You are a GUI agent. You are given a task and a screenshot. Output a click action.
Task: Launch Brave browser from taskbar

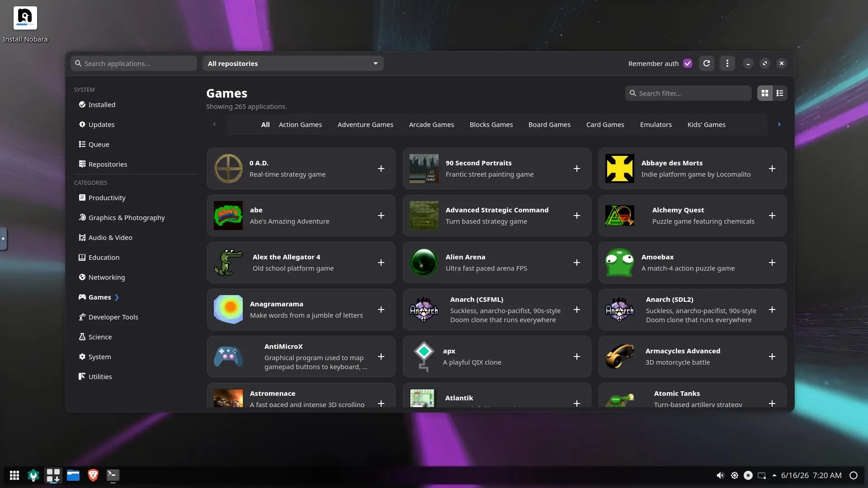[93, 475]
